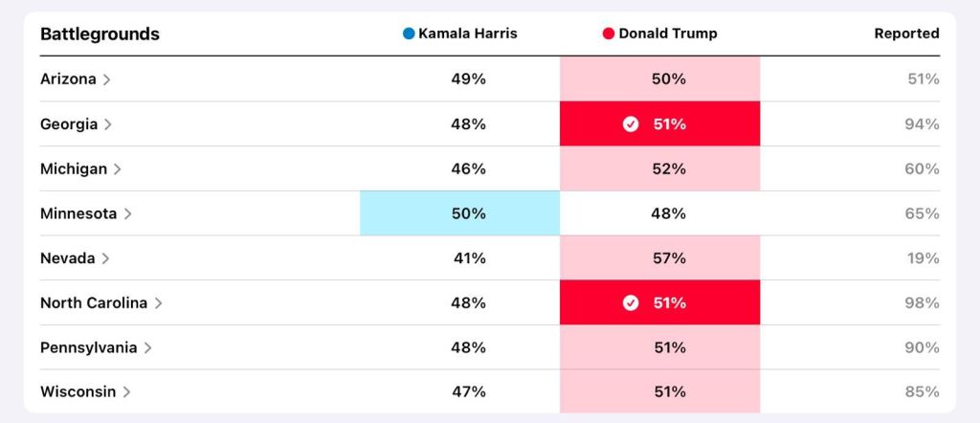Image resolution: width=980 pixels, height=423 pixels.
Task: Click the checkmark icon in North Carolina's row
Action: point(631,303)
